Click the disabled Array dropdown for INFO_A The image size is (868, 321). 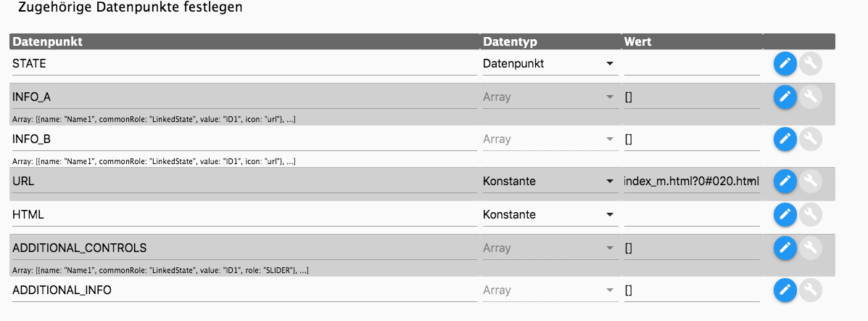pyautogui.click(x=549, y=97)
